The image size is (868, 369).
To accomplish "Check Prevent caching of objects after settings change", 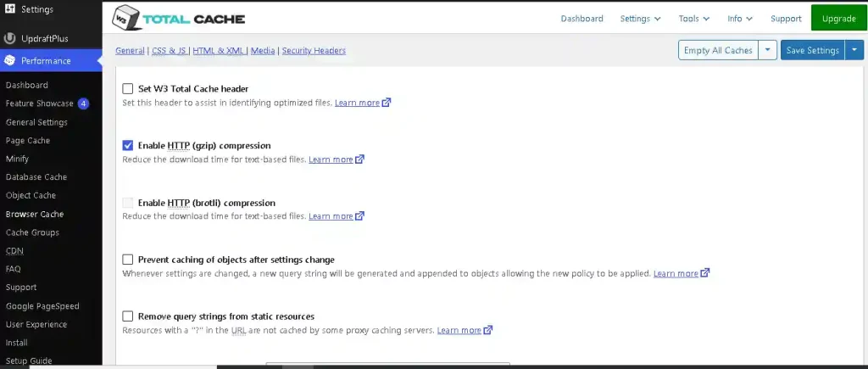I will [128, 260].
